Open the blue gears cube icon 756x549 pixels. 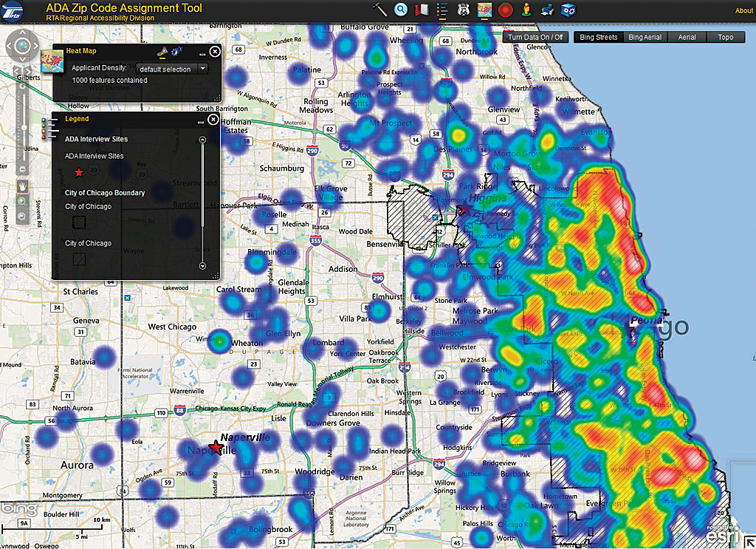[x=568, y=10]
